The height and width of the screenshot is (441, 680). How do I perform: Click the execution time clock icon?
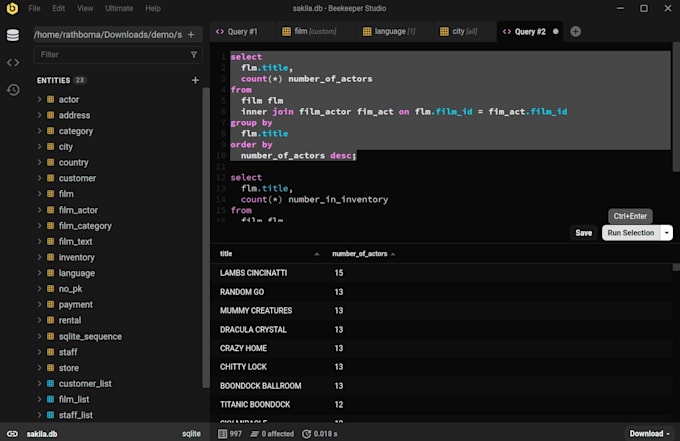[306, 434]
